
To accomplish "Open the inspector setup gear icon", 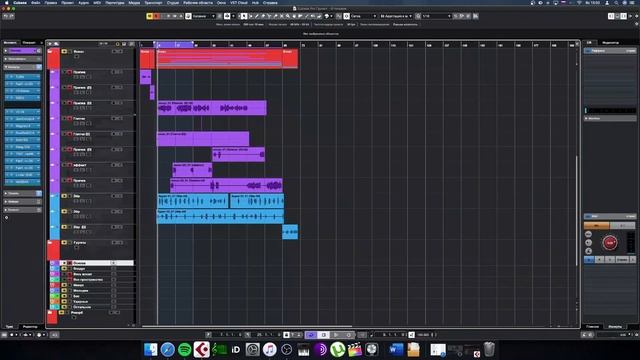I will pos(7,218).
